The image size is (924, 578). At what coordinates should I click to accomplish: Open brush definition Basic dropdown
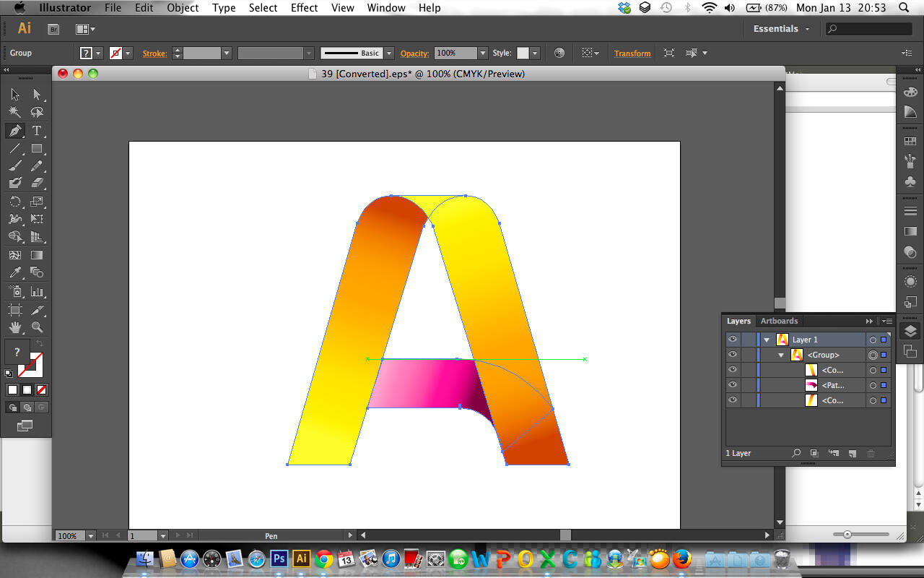point(388,53)
